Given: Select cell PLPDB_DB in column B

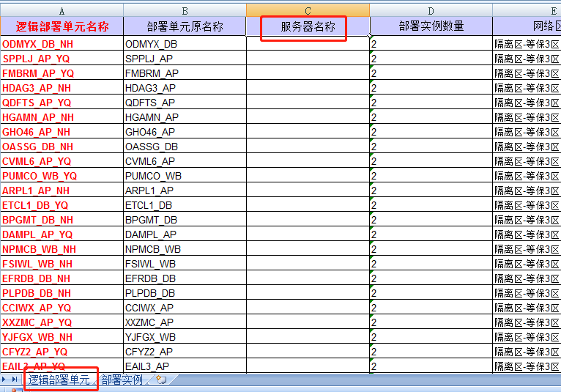Looking at the screenshot, I should tap(185, 293).
